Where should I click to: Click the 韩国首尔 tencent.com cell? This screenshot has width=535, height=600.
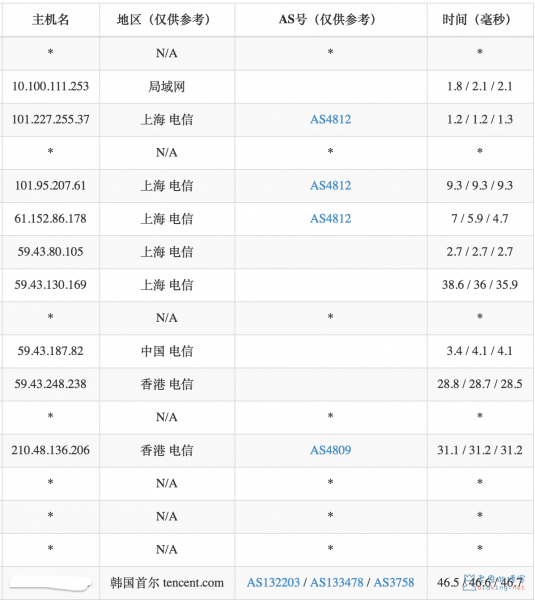(166, 582)
